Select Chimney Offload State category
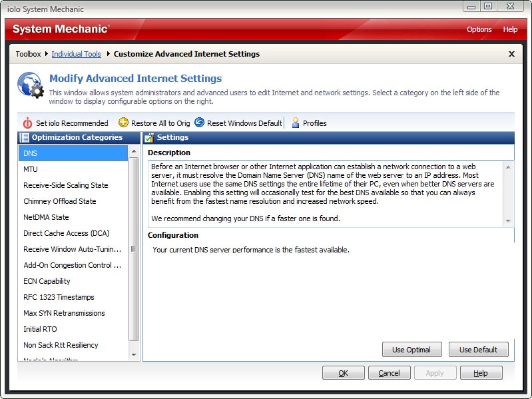The width and height of the screenshot is (532, 399). [x=73, y=201]
